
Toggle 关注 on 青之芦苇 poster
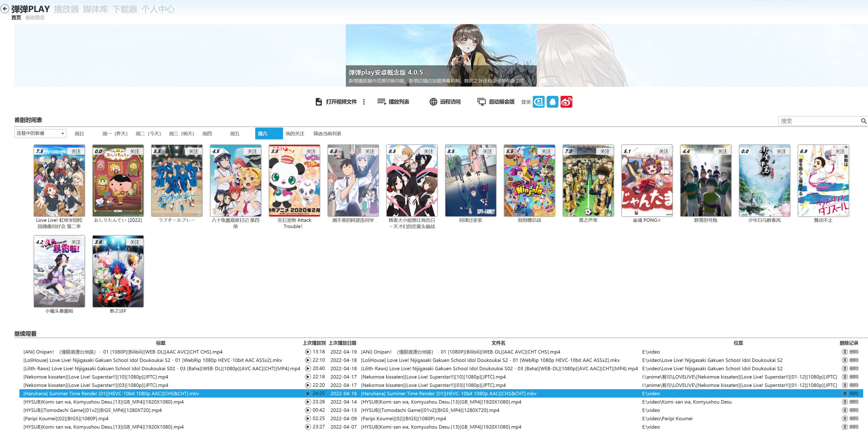coord(605,151)
